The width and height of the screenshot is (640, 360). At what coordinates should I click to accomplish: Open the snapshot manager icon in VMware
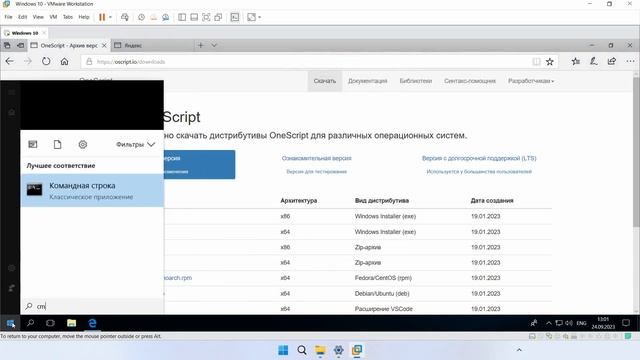tap(165, 17)
